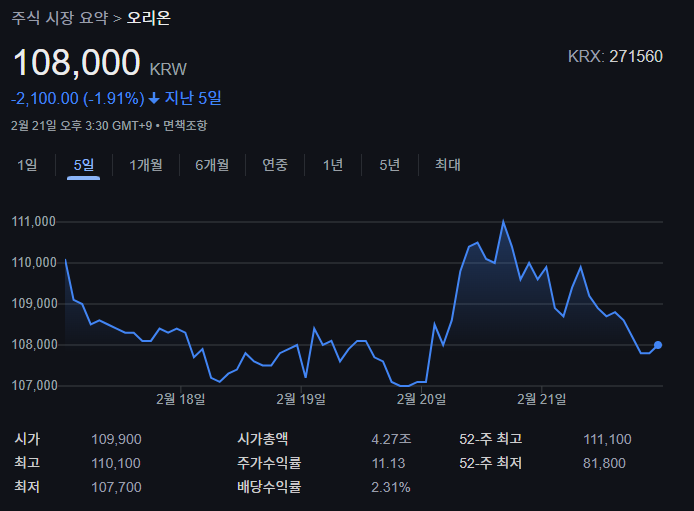Click the 최저 value 107,700
Screen dimensions: 694x511
116,487
